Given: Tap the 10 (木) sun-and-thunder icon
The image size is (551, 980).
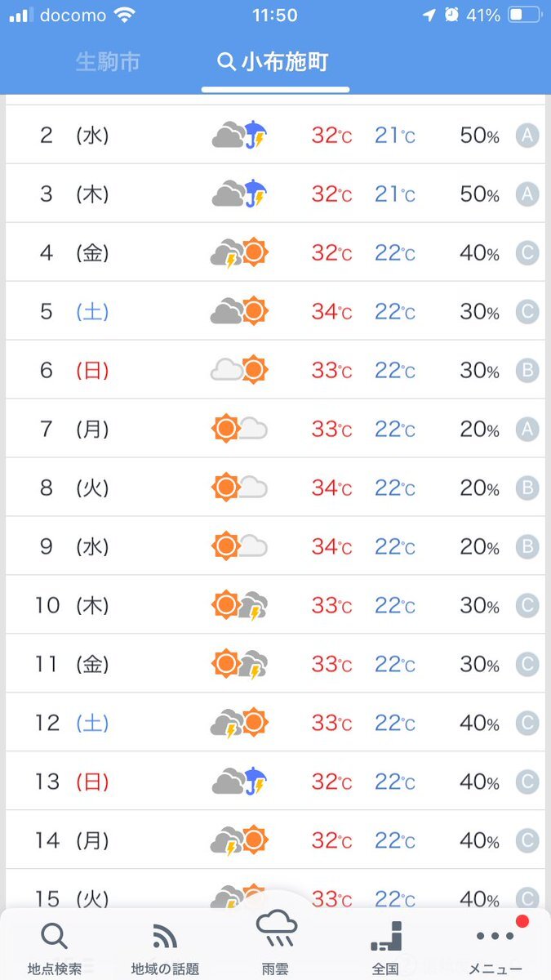Looking at the screenshot, I should [240, 605].
